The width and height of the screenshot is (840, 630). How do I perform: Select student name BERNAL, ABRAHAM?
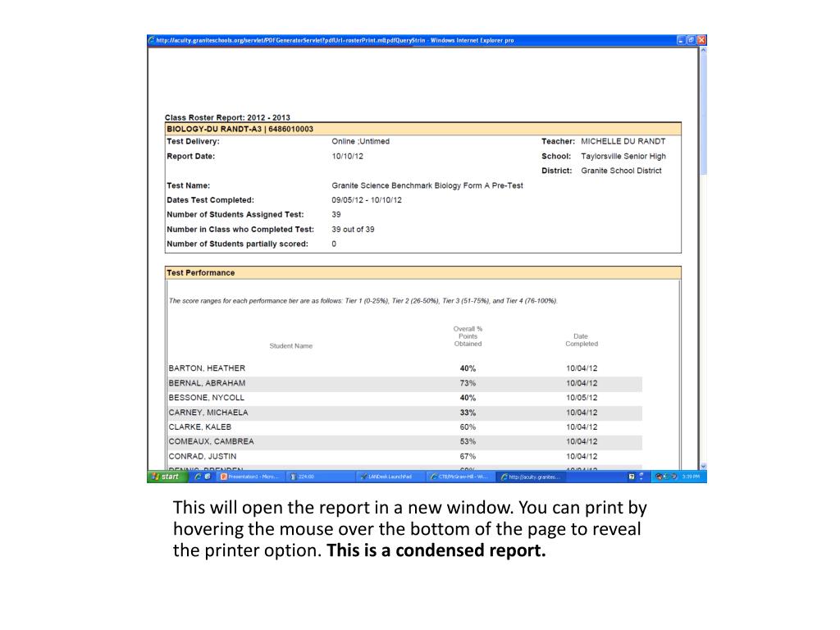tap(207, 383)
